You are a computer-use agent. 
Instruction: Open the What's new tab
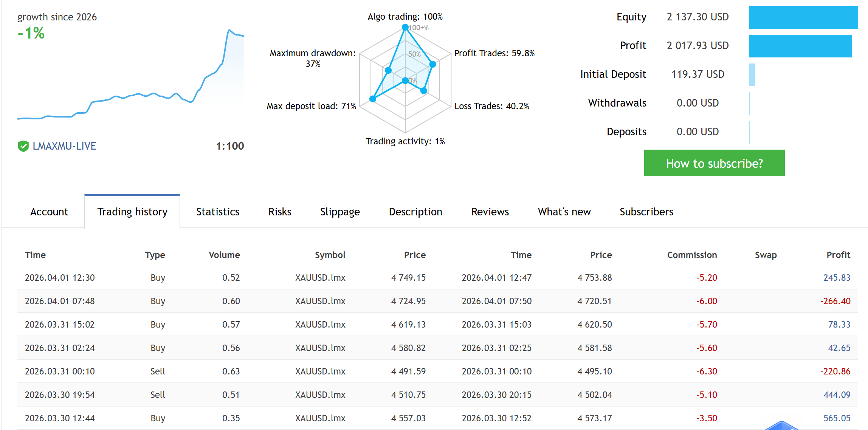pyautogui.click(x=564, y=212)
